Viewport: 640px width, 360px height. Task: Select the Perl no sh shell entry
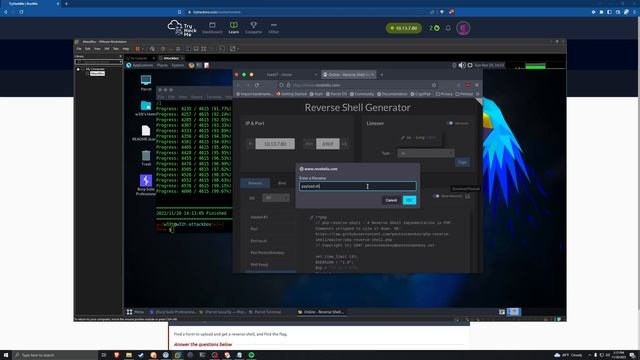(259, 241)
